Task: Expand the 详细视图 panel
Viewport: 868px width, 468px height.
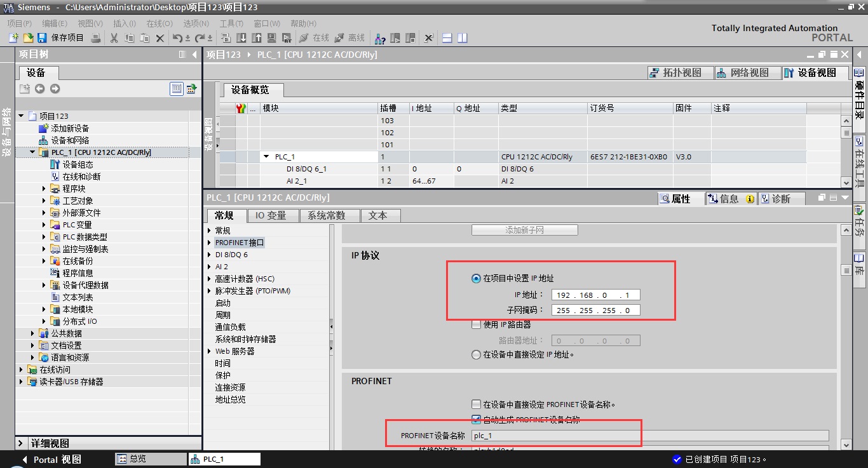Action: [21, 443]
